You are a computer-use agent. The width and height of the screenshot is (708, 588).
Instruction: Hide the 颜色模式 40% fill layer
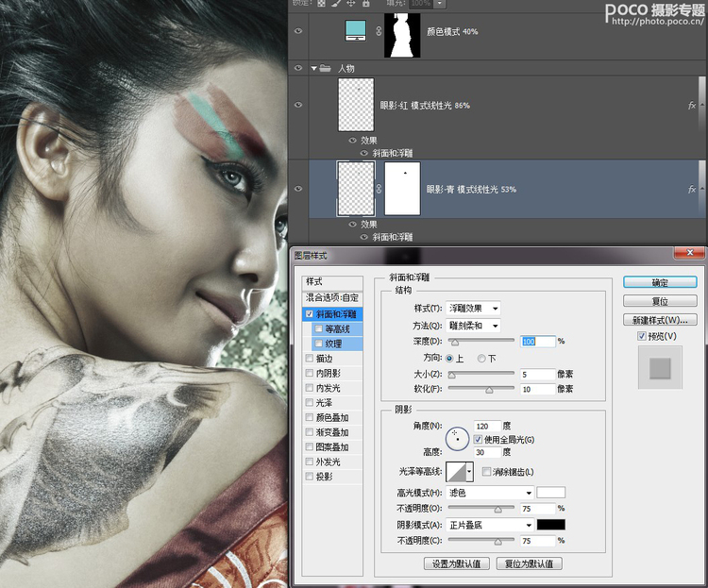[298, 31]
